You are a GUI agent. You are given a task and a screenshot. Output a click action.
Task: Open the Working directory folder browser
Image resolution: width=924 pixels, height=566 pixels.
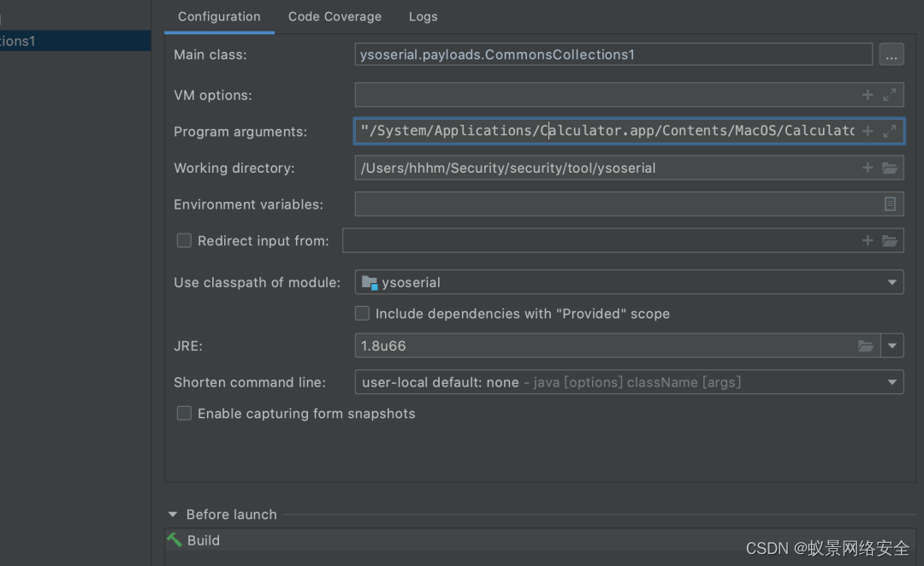point(890,168)
